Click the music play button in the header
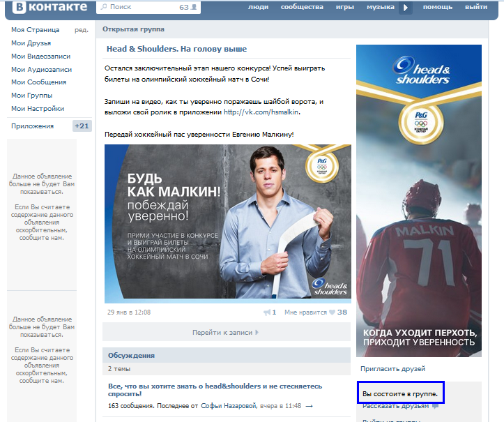This screenshot has width=504, height=422. coord(405,8)
